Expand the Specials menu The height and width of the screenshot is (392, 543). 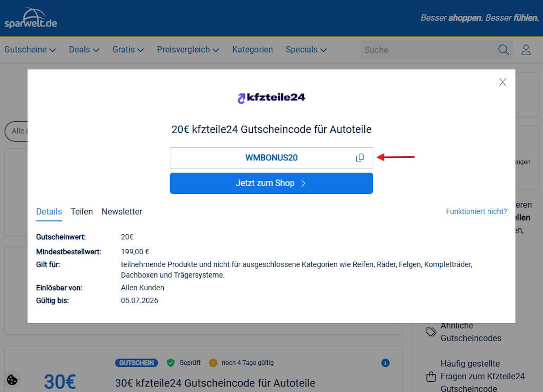306,50
